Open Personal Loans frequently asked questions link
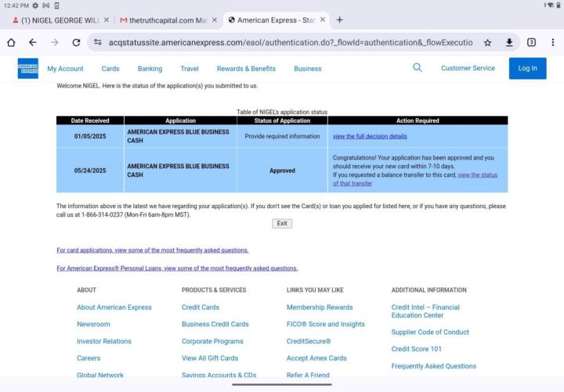Screen dimensions: 564x392 (x=177, y=268)
